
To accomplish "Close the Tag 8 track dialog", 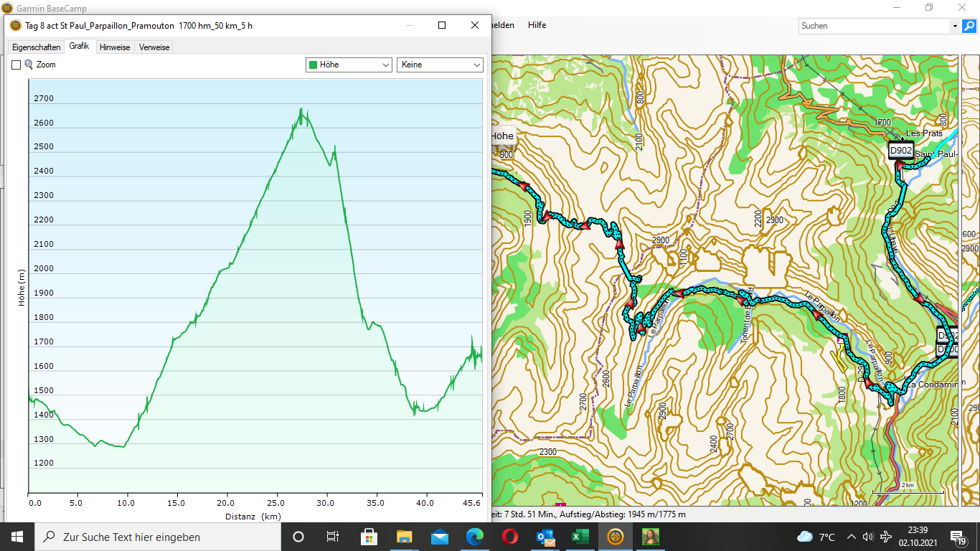I will click(475, 25).
